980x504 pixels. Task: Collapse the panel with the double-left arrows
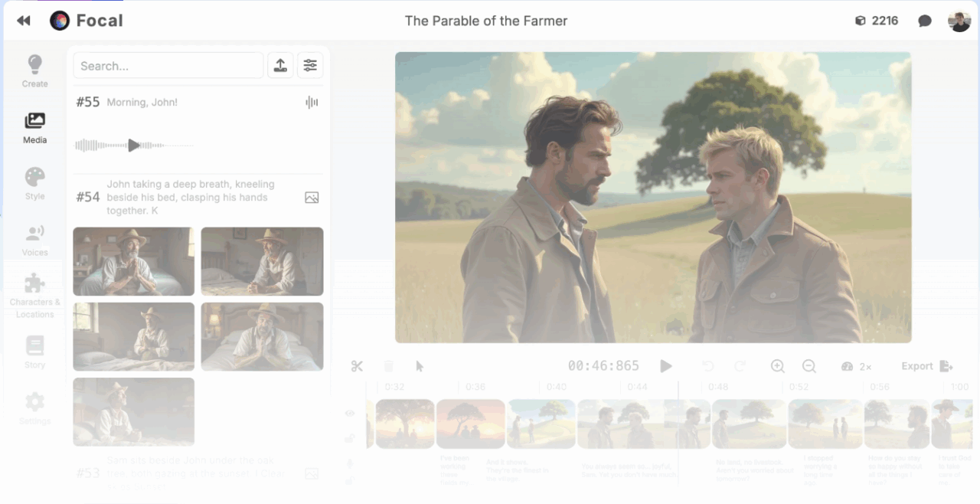[x=24, y=21]
